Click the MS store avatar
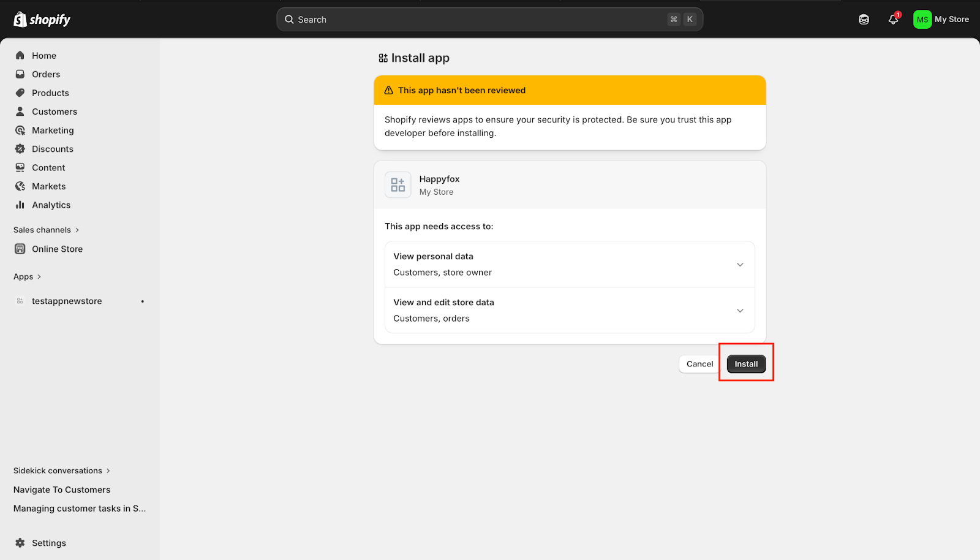This screenshot has width=980, height=560. point(922,20)
